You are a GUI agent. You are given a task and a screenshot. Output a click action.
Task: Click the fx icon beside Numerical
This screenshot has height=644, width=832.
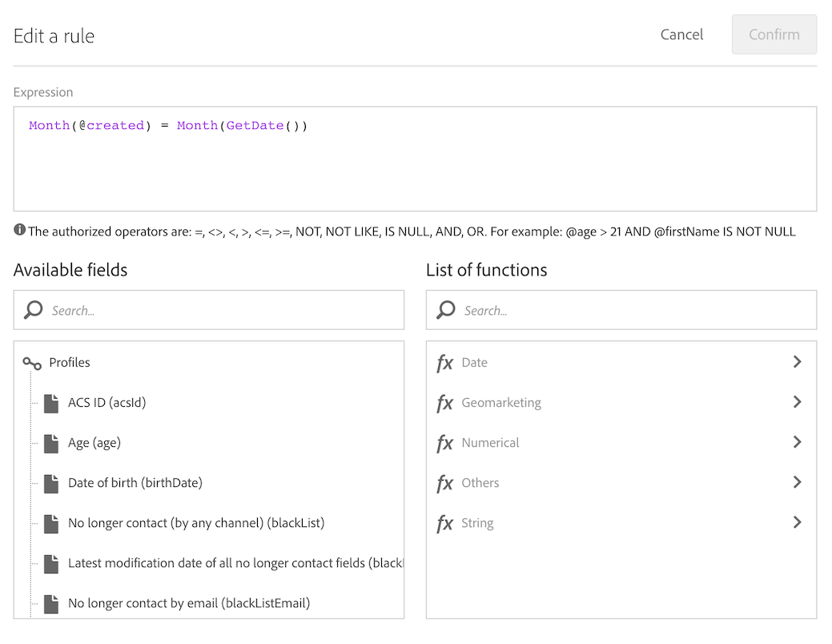click(x=444, y=443)
